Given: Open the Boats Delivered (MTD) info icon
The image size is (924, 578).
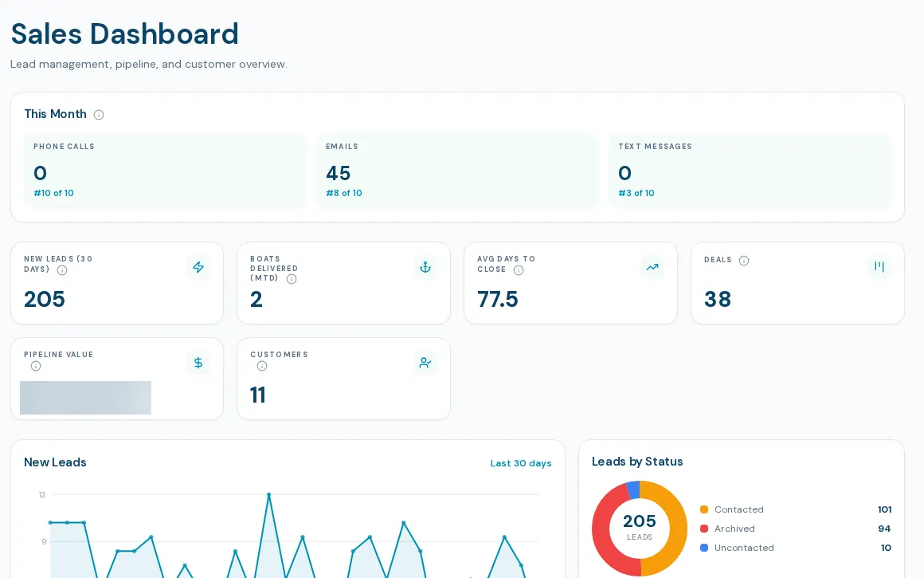Looking at the screenshot, I should pos(291,279).
